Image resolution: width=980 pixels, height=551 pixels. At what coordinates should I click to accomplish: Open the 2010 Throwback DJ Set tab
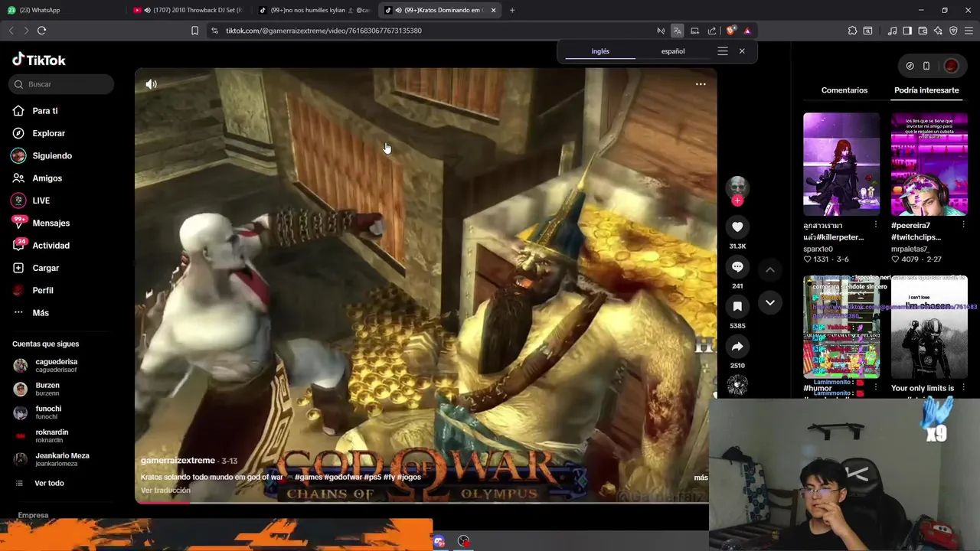[x=188, y=10]
